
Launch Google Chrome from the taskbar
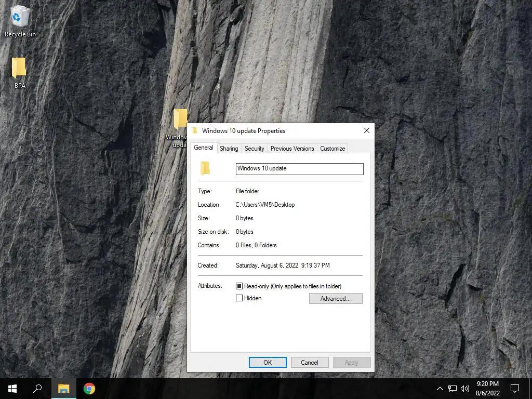89,389
